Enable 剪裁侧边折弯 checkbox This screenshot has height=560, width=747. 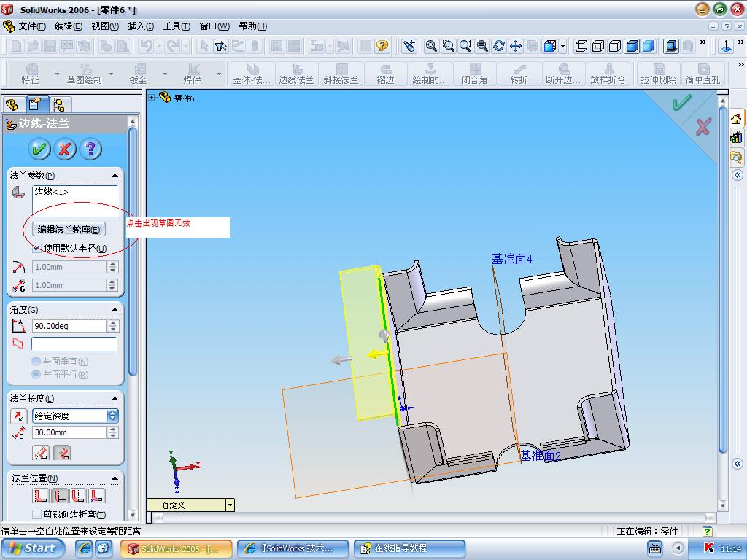[x=36, y=514]
